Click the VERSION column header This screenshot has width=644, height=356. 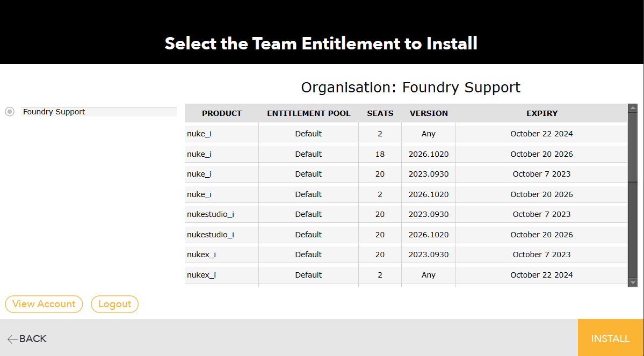429,113
